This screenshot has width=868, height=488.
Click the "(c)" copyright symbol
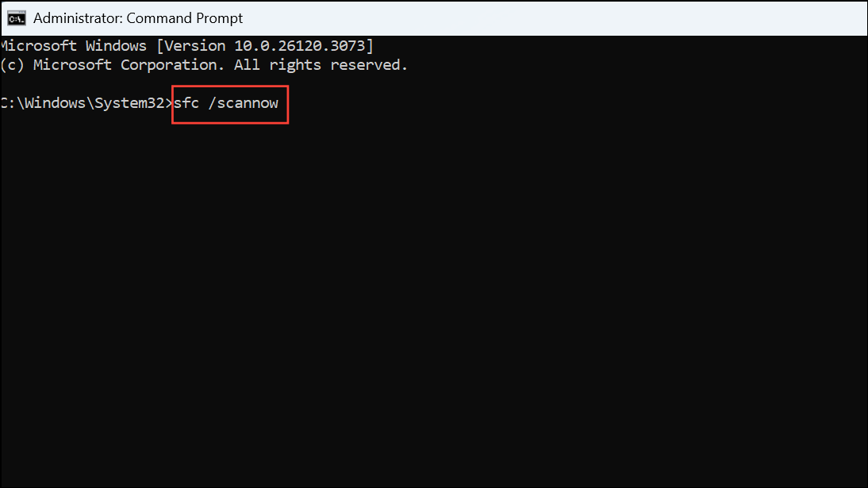[x=12, y=65]
